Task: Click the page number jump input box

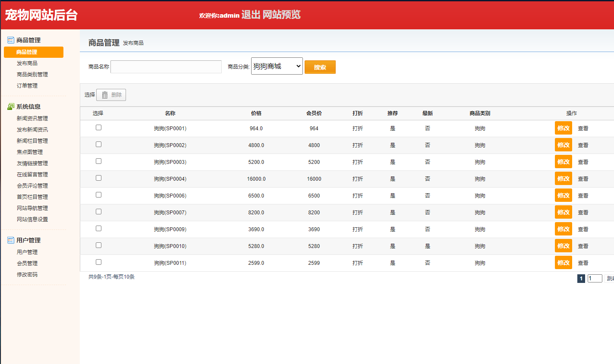Action: tap(595, 279)
